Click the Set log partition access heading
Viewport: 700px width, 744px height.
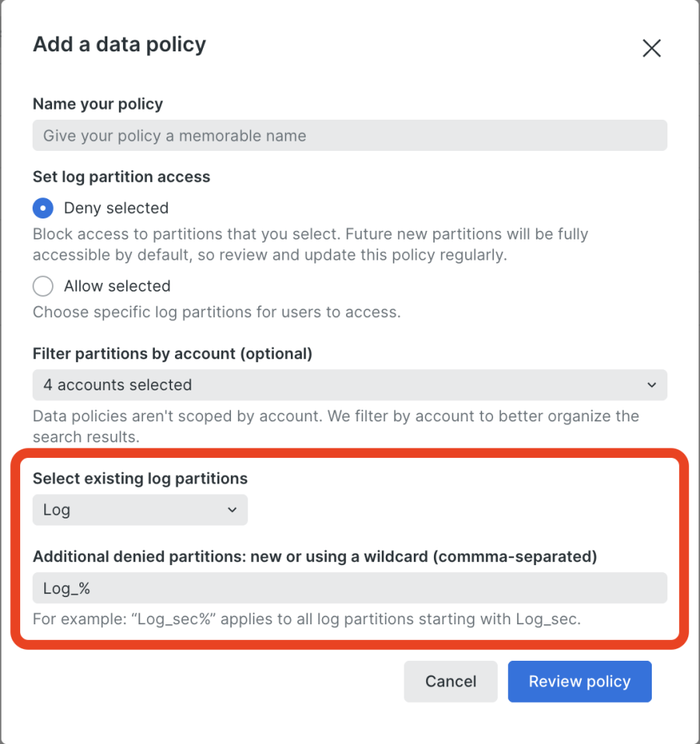click(121, 177)
